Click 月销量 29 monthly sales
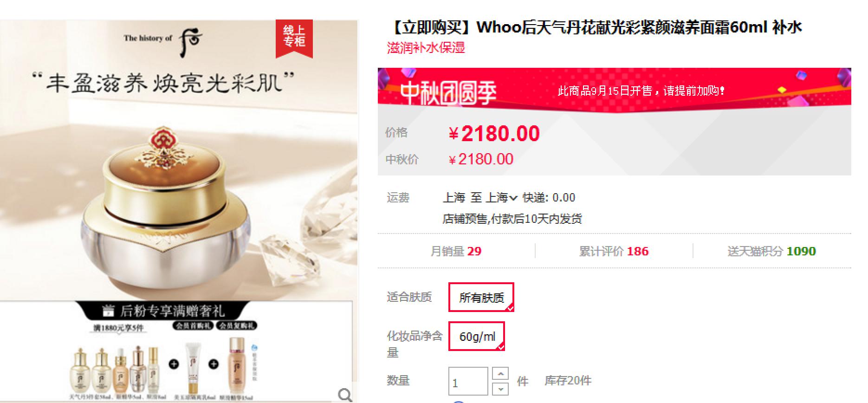The image size is (868, 403). (456, 251)
